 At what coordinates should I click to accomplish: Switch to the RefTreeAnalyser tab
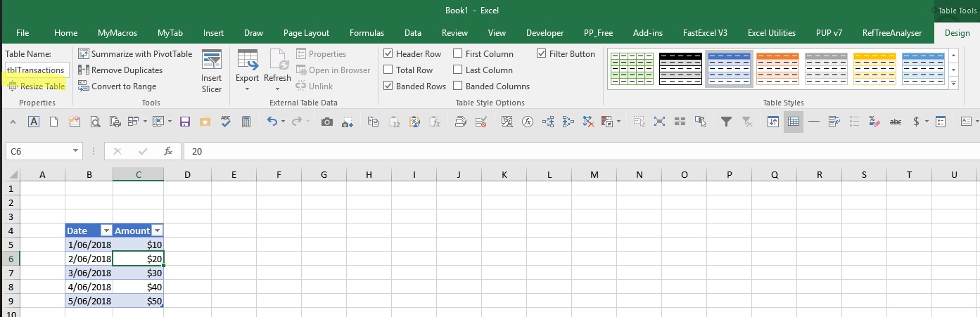891,32
